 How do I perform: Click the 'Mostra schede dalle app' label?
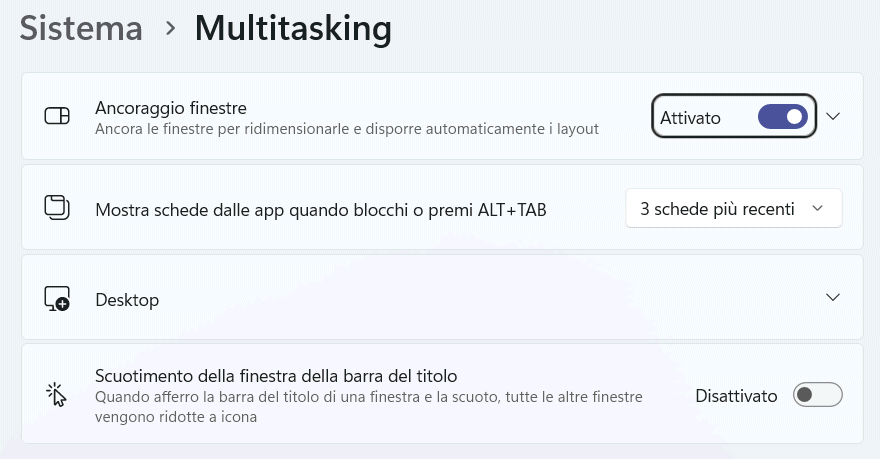point(320,210)
